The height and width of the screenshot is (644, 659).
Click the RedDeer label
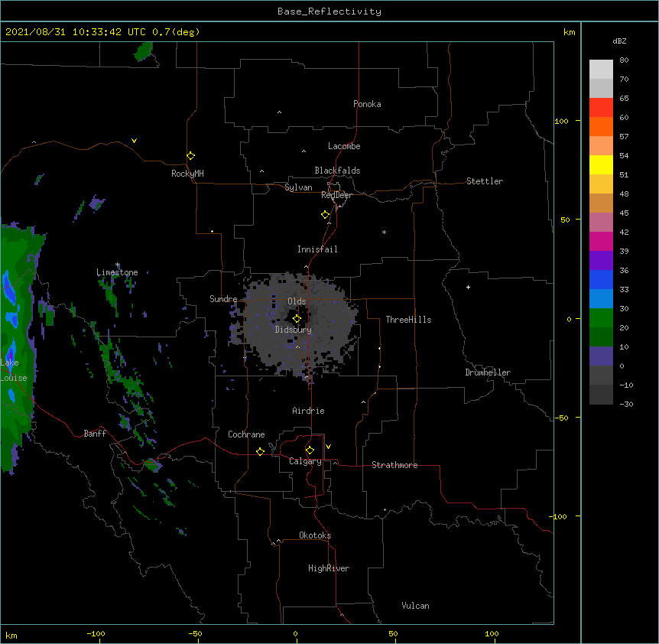336,195
